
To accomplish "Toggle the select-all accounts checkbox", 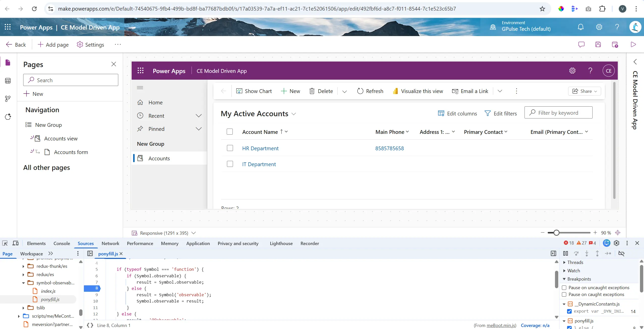I will [x=230, y=132].
